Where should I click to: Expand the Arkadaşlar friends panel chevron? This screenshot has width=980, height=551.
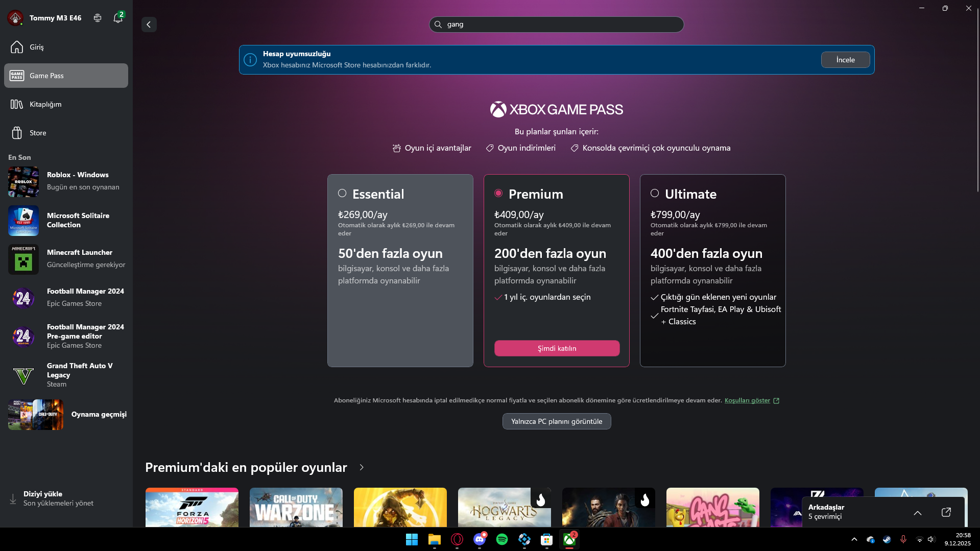pyautogui.click(x=918, y=513)
